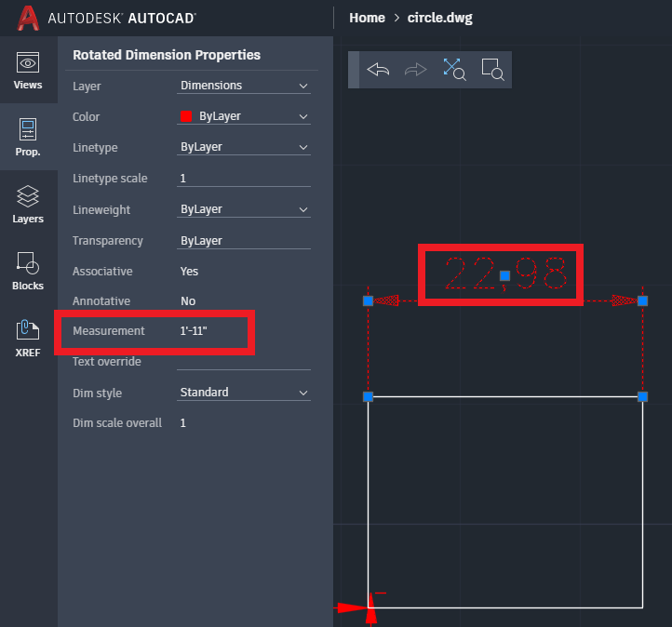Screen dimensions: 672x627
Task: Grab the toolbar drag handle
Action: coord(354,70)
